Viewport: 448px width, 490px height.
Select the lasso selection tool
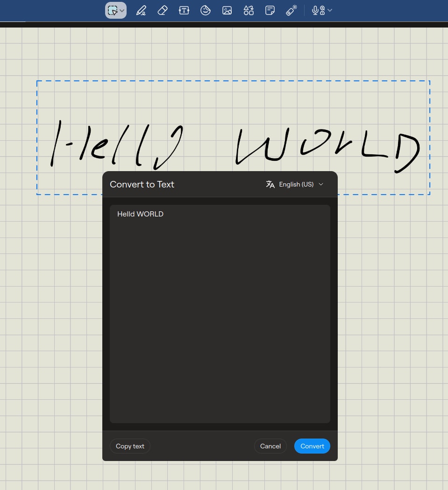(x=113, y=10)
